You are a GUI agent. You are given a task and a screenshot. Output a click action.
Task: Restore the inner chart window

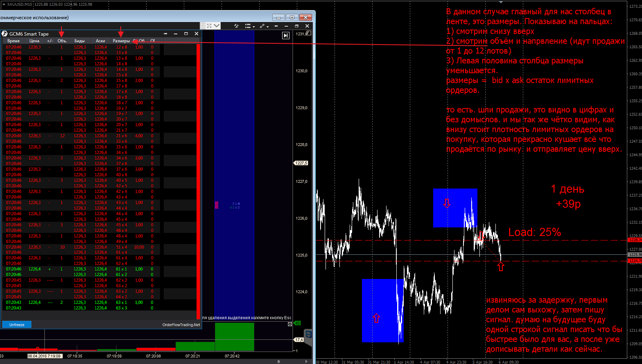coord(296,26)
